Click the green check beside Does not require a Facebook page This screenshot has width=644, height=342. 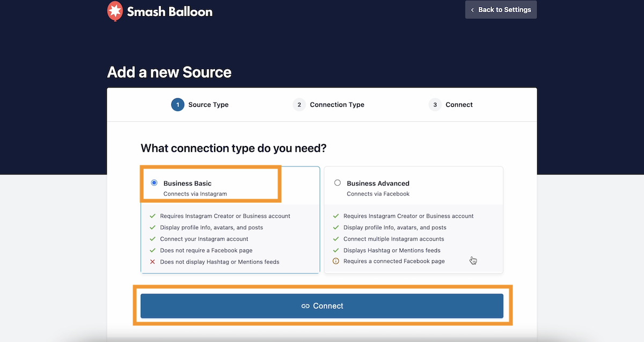pos(152,250)
